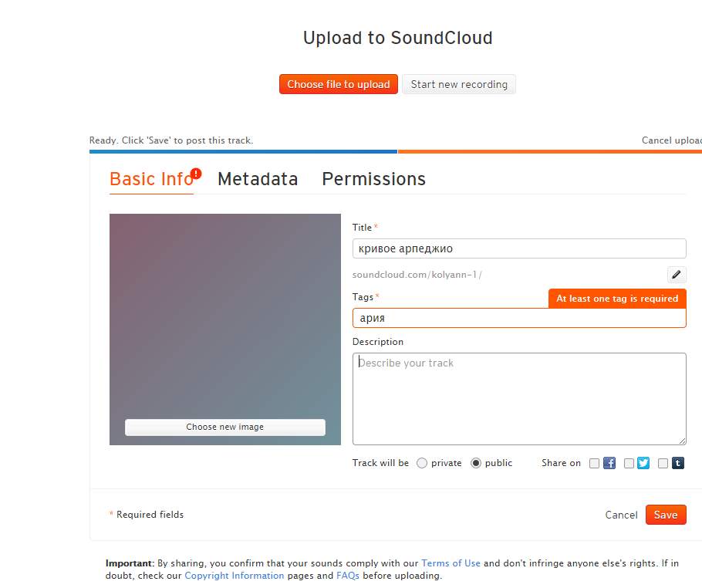Image resolution: width=702 pixels, height=588 pixels.
Task: Click the pencil edit URL icon
Action: click(676, 275)
